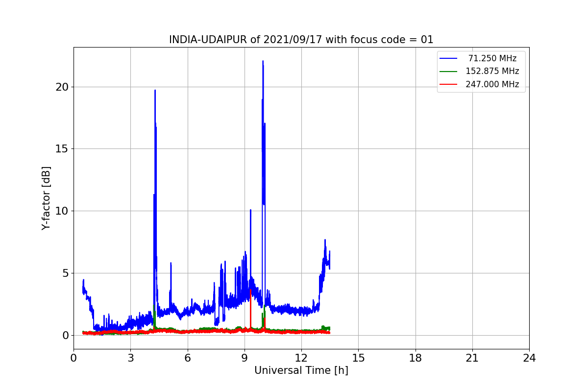The height and width of the screenshot is (392, 588).
Task: Click the legend entry 247.000 MHz
Action: tap(492, 84)
